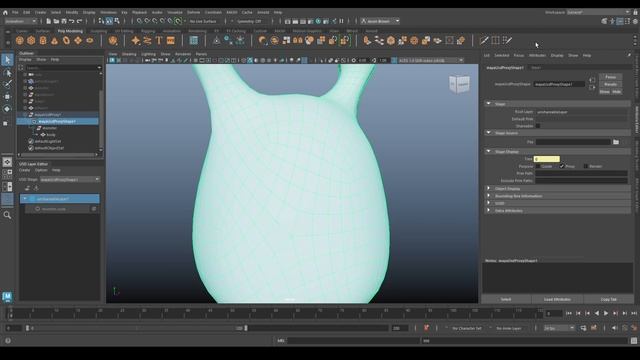Play the animation forwards

(606, 313)
